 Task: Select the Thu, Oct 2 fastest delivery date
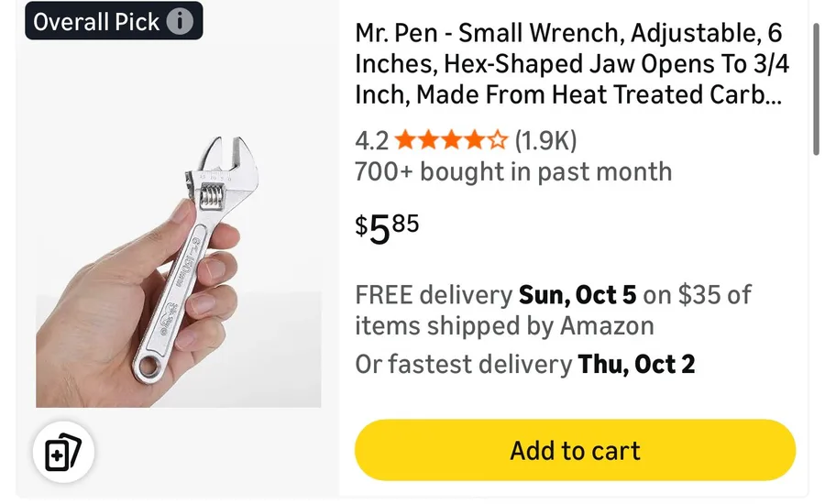[637, 364]
